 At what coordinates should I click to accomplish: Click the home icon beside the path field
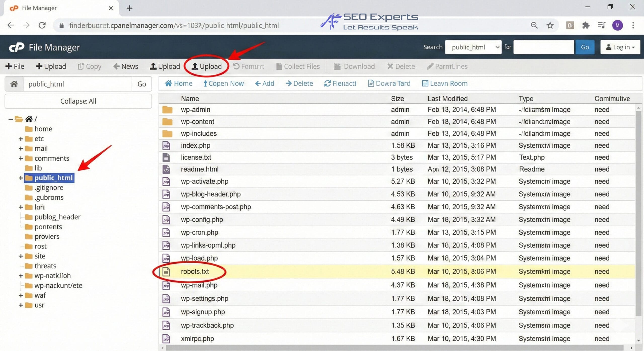pyautogui.click(x=14, y=84)
